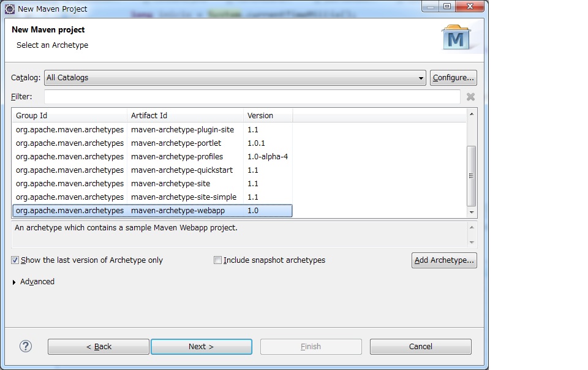Select maven-archetype-profiles row
Image resolution: width=588 pixels, height=370 pixels.
[x=153, y=157]
